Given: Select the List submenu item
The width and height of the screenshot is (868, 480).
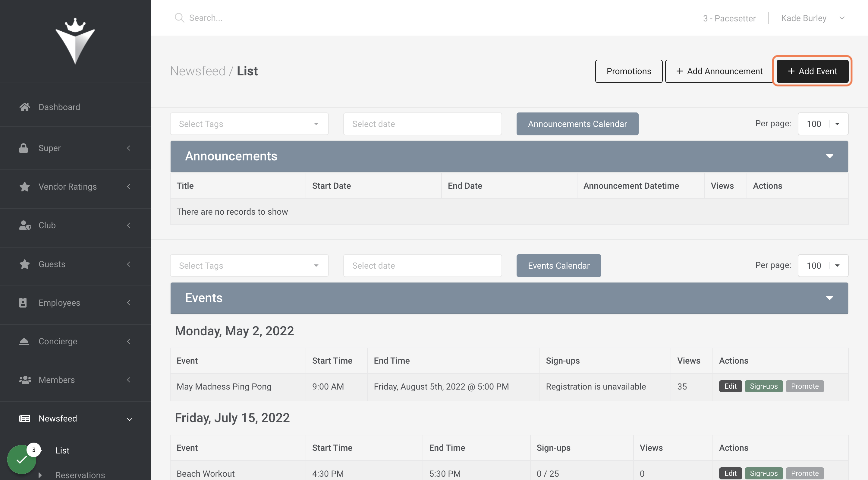Looking at the screenshot, I should [62, 450].
